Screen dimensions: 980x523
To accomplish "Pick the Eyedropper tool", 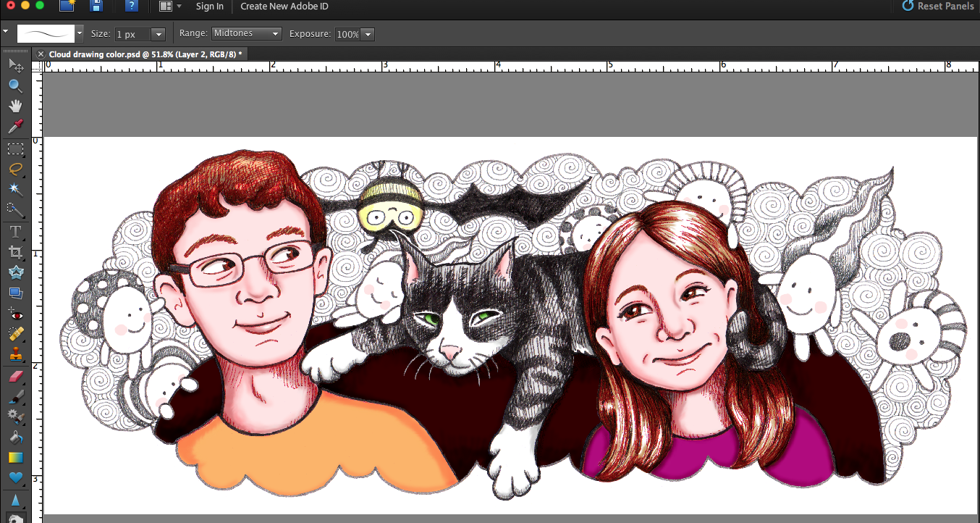I will coord(15,127).
